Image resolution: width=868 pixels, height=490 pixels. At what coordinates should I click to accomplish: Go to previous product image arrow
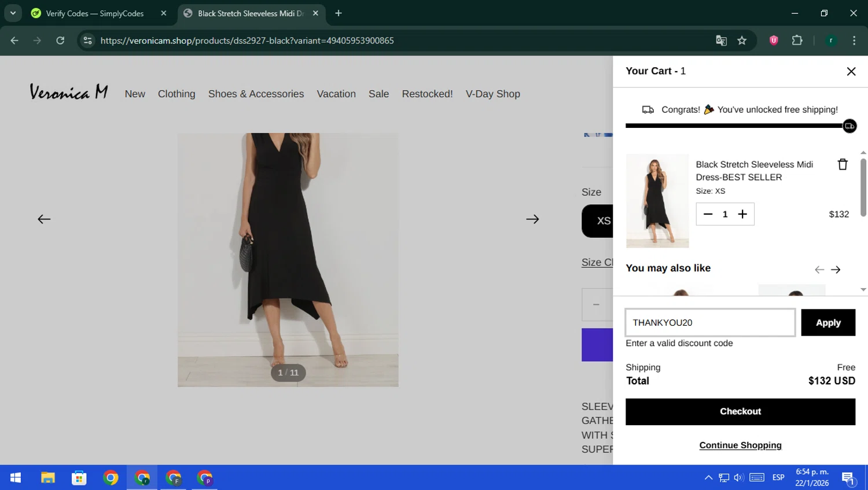click(x=44, y=219)
